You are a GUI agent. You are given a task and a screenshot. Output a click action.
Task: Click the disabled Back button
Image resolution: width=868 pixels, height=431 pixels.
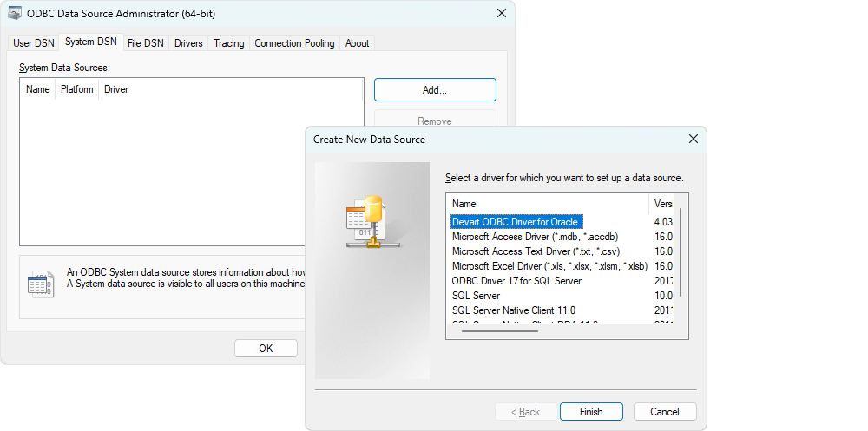(525, 412)
